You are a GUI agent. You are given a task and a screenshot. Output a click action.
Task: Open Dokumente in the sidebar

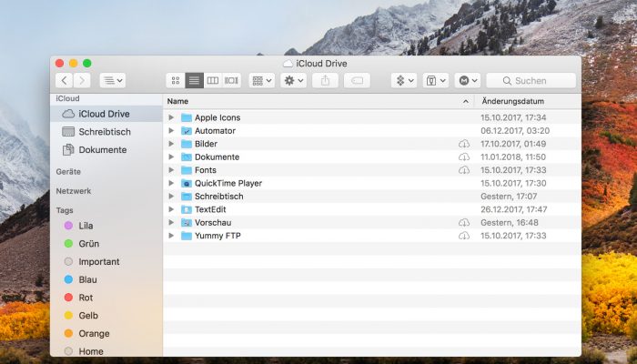pyautogui.click(x=106, y=149)
